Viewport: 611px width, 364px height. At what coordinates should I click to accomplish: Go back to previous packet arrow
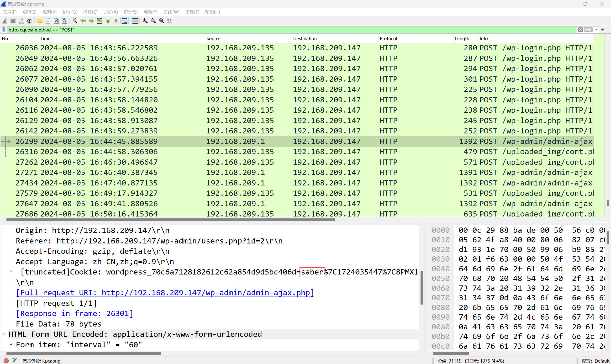coord(83,21)
